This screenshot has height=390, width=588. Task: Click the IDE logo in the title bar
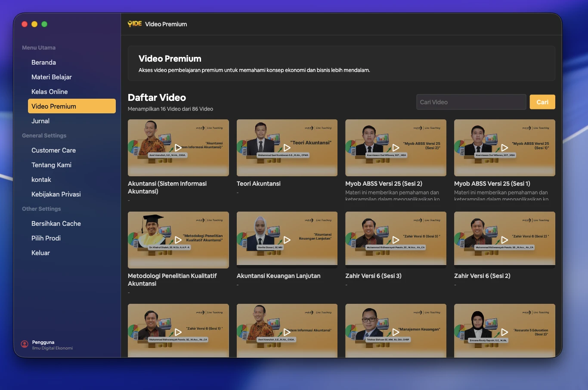tap(134, 24)
